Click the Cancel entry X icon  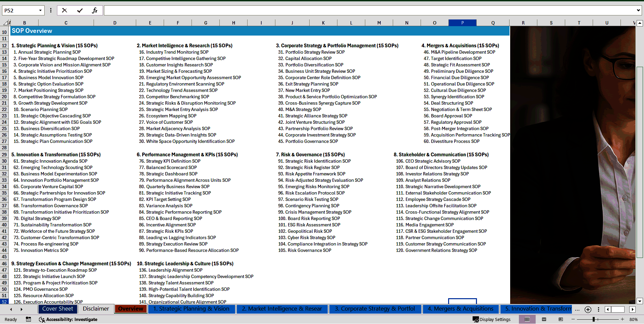pyautogui.click(x=64, y=10)
